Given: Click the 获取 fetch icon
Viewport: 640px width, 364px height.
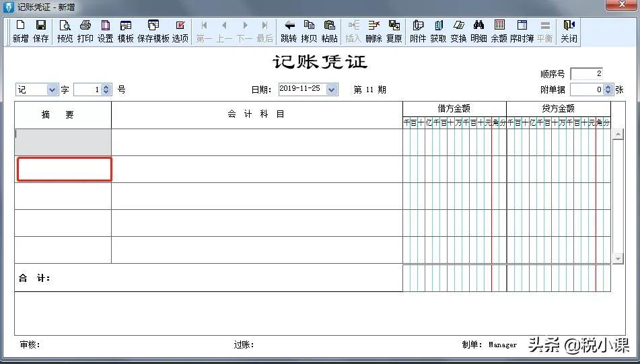Looking at the screenshot, I should [438, 31].
